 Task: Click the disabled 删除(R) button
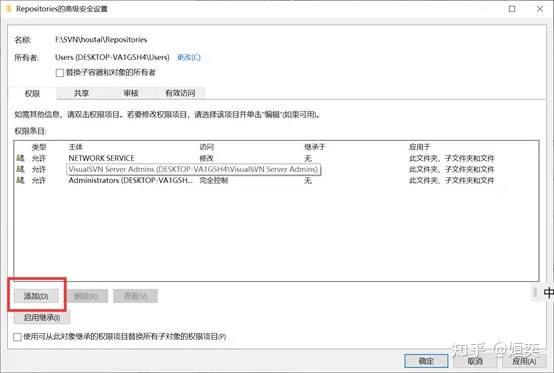(86, 296)
